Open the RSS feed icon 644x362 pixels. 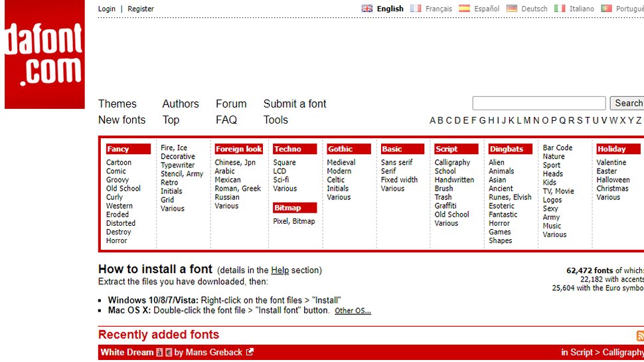click(639, 336)
